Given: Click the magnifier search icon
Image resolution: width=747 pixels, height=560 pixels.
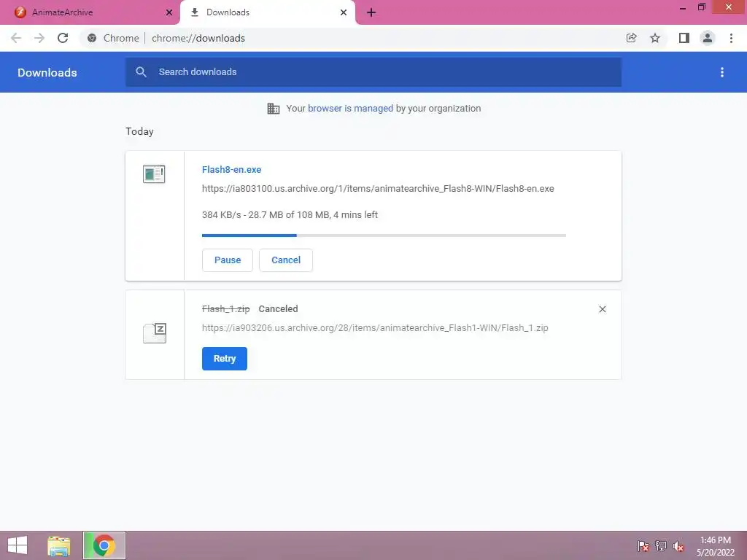Looking at the screenshot, I should point(141,72).
